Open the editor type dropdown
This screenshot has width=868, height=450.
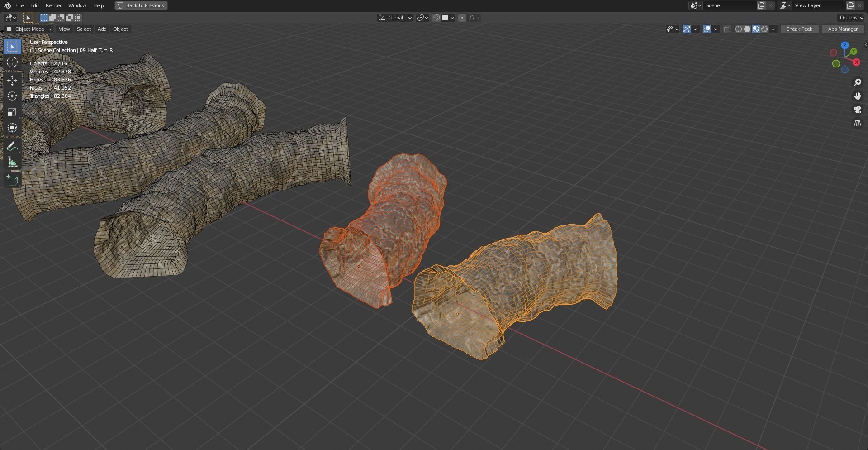(x=10, y=18)
